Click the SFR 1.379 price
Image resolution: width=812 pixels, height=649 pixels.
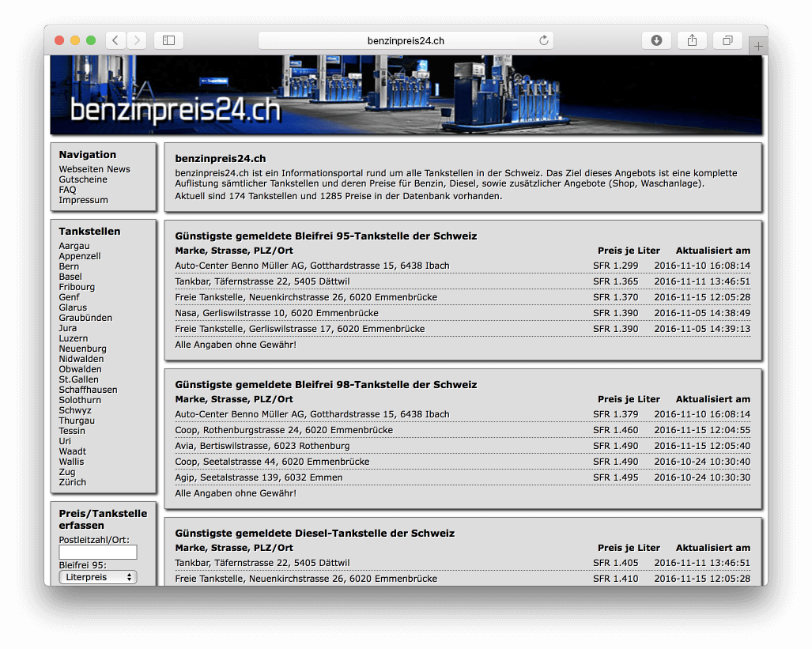616,414
